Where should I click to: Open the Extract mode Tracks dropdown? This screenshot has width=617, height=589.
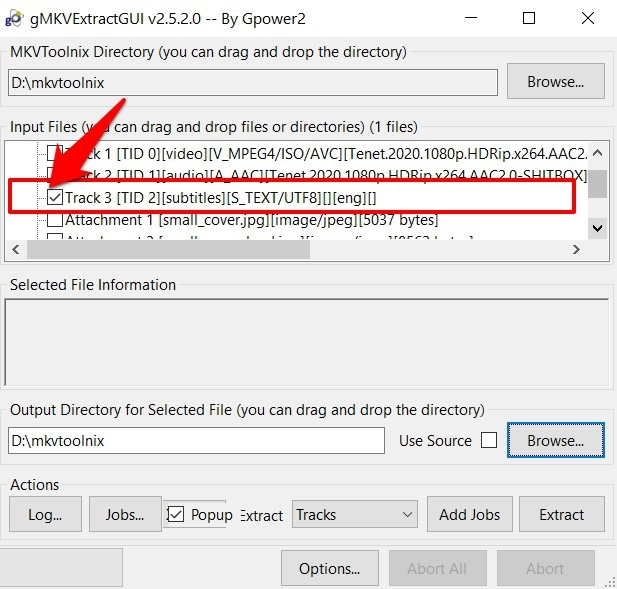tap(355, 514)
